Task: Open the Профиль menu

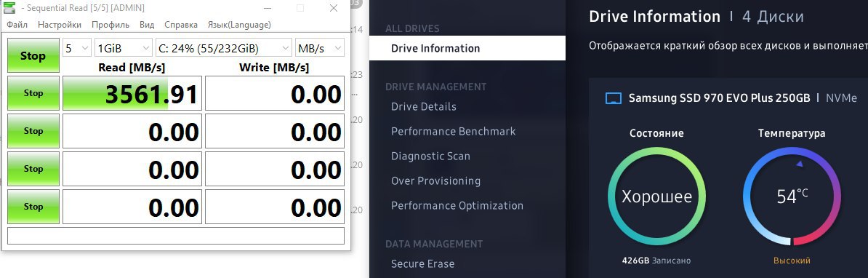Action: [110, 24]
